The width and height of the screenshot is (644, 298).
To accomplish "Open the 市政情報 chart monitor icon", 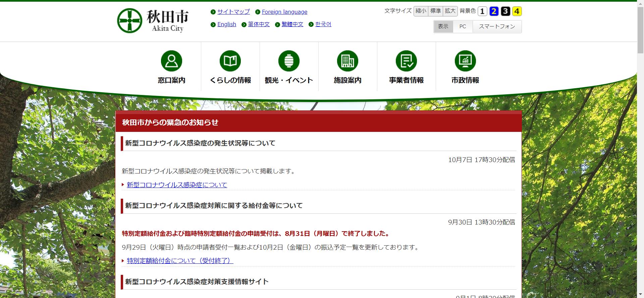I will 465,61.
